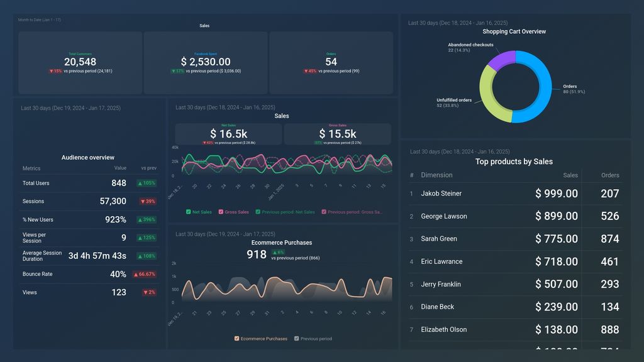Click the duration value 3d 4h 57m 43s
This screenshot has height=362, width=644.
97,256
